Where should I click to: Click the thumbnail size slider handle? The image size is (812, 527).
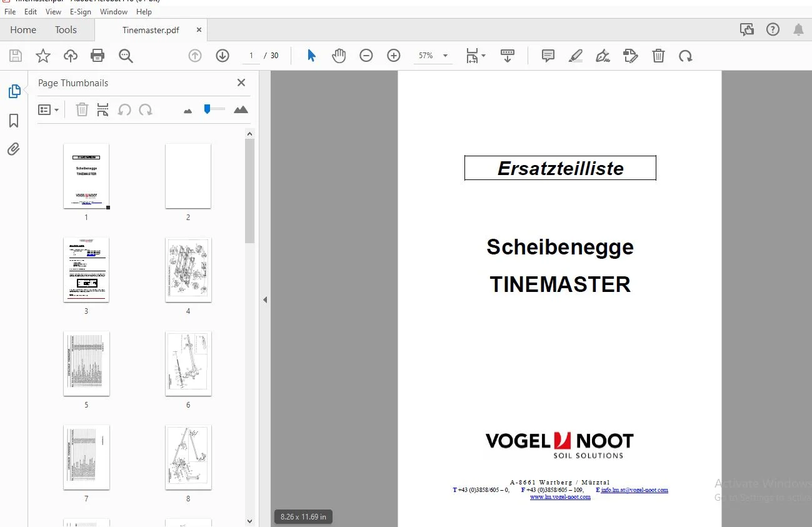[x=207, y=109]
